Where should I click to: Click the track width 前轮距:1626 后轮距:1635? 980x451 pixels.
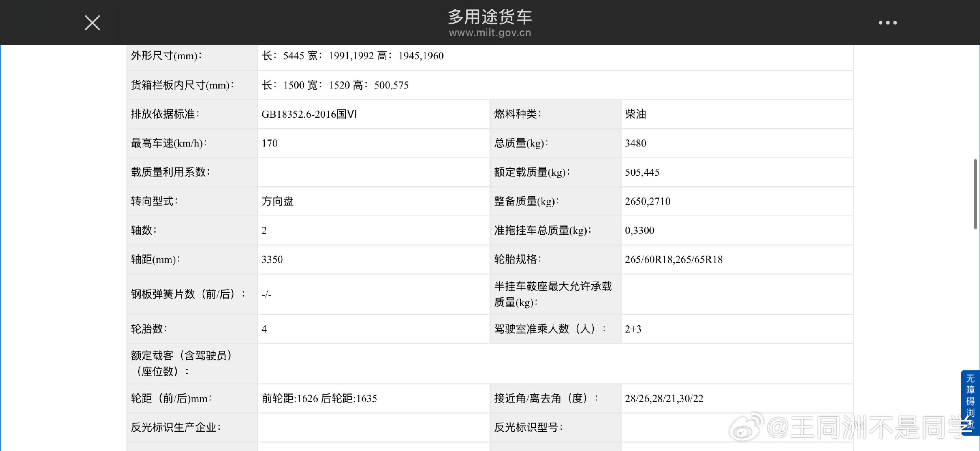point(319,398)
